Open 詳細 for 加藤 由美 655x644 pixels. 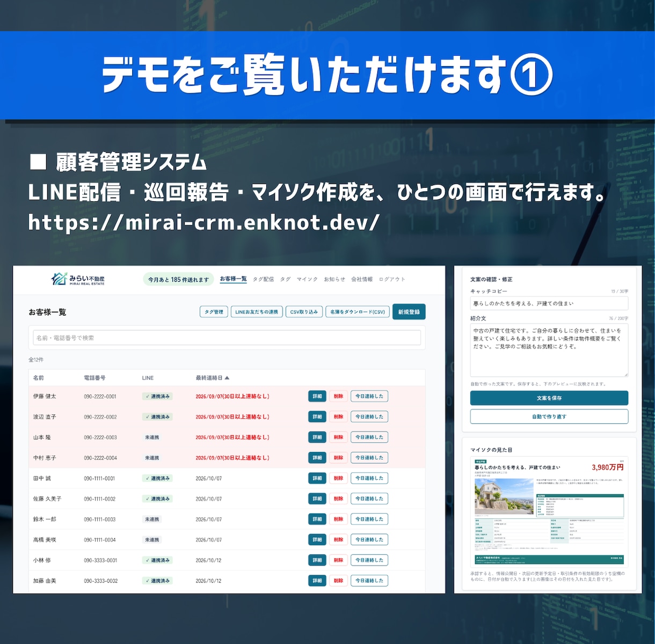[317, 581]
